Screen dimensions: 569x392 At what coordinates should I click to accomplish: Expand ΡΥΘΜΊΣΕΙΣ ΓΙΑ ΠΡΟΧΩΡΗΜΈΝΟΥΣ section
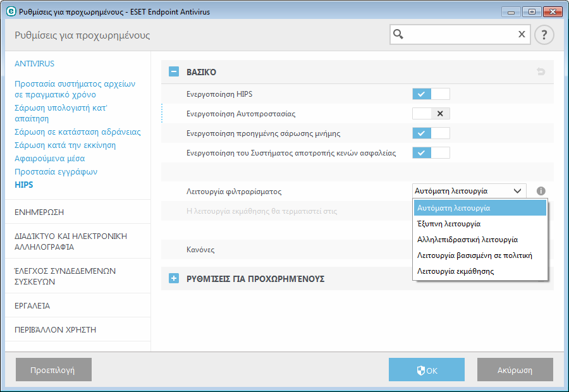tap(174, 278)
